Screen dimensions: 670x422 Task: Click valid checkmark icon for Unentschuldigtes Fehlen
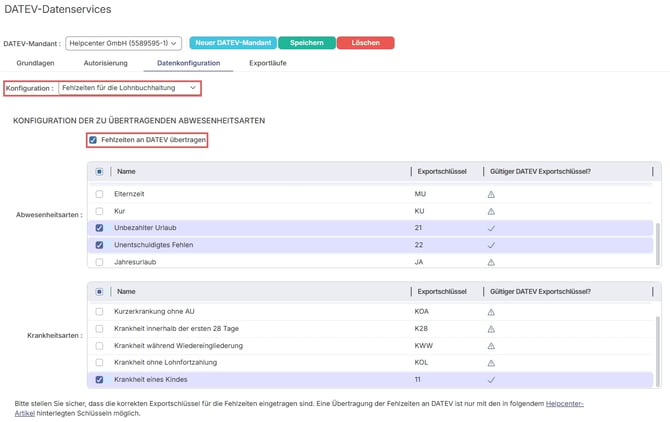click(491, 245)
